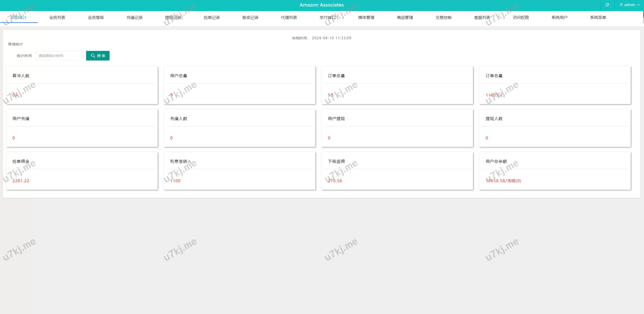
Task: Click the 搜索 search button
Action: 98,56
